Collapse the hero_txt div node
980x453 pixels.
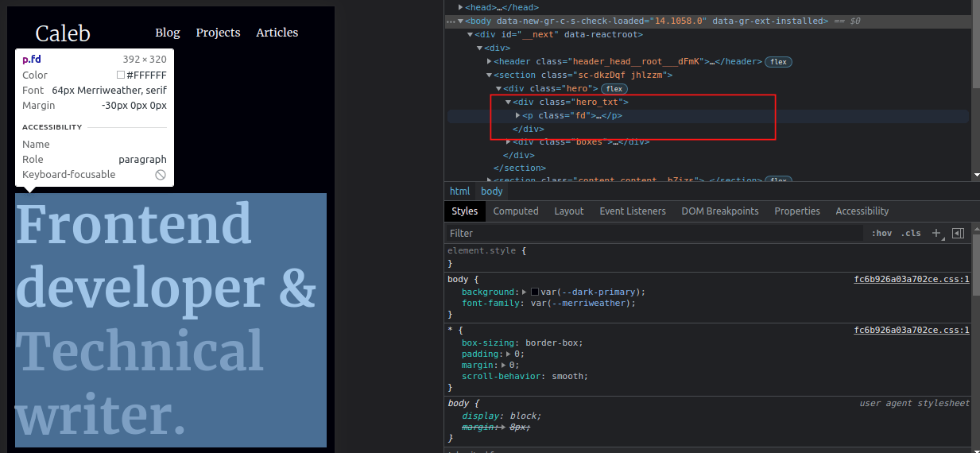click(508, 103)
